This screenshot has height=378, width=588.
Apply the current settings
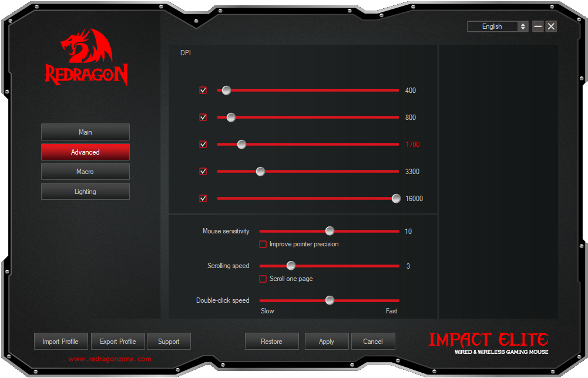coord(327,341)
